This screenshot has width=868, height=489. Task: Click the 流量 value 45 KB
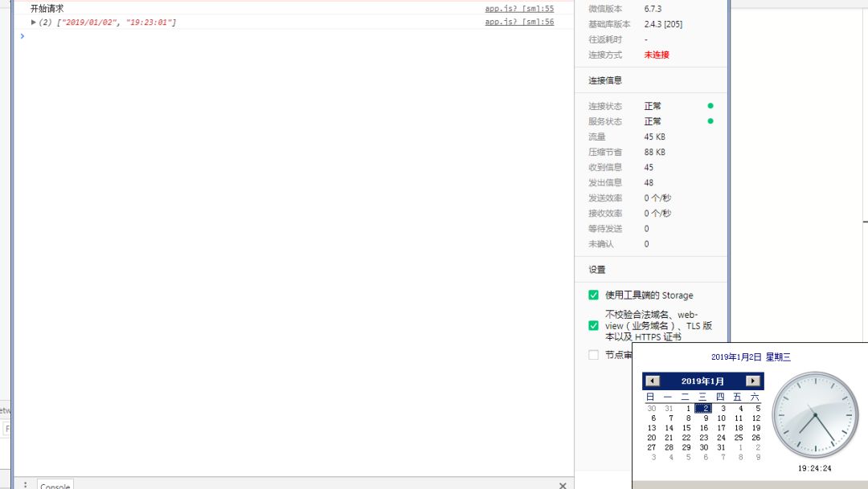click(x=654, y=137)
